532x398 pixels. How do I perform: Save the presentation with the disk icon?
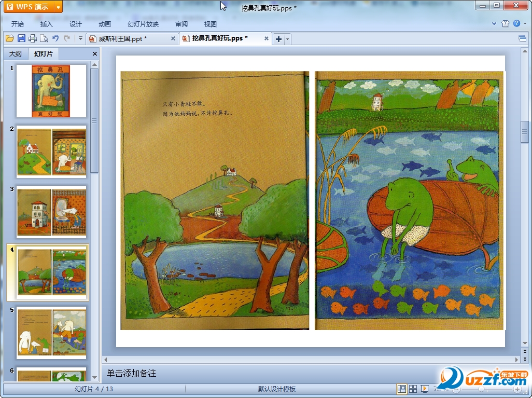coord(21,38)
